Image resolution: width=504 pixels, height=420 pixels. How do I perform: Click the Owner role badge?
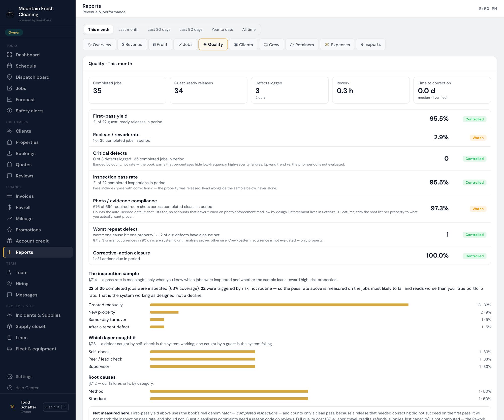click(x=14, y=32)
